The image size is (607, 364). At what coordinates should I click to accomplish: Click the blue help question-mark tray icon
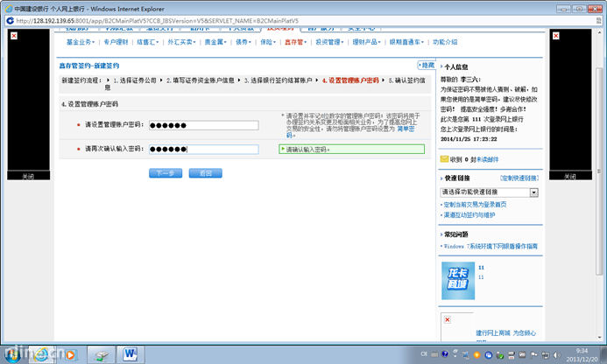[445, 354]
